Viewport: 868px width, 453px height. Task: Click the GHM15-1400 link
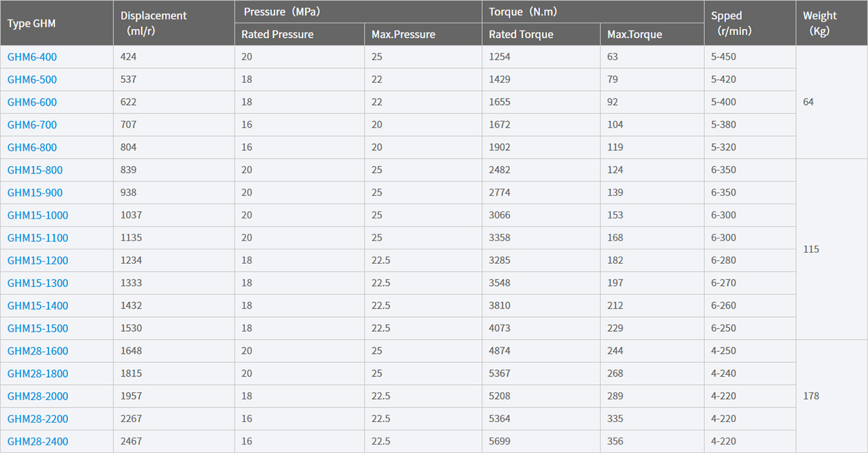pyautogui.click(x=38, y=306)
